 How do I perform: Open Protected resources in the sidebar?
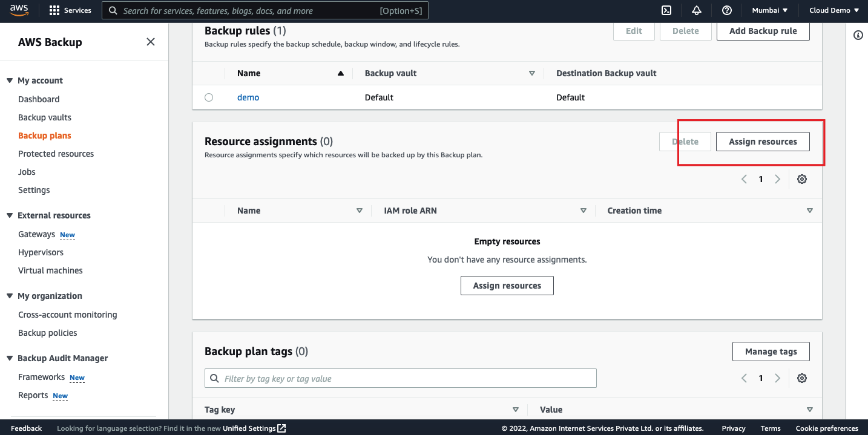56,154
